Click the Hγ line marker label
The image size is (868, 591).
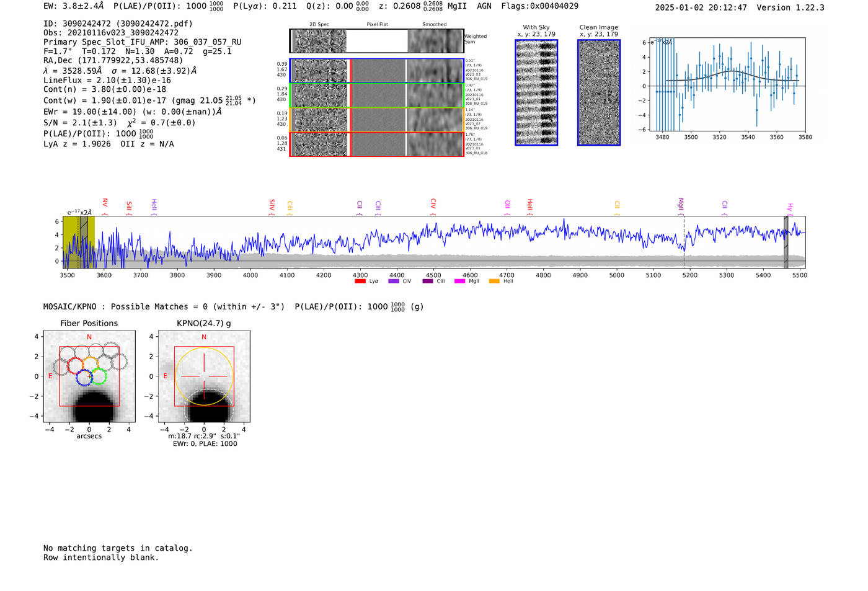tap(790, 208)
